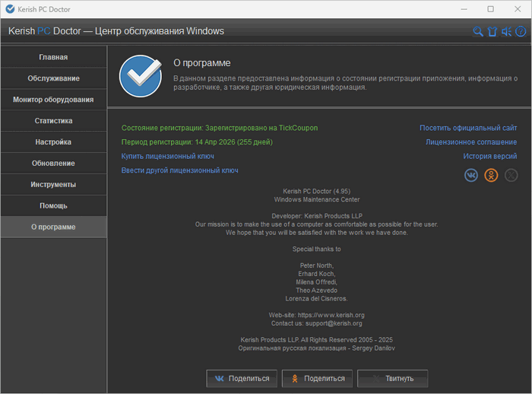Click the shirt-shaped skin icon in header
Viewport: 532px width, 394px height.
coord(492,32)
